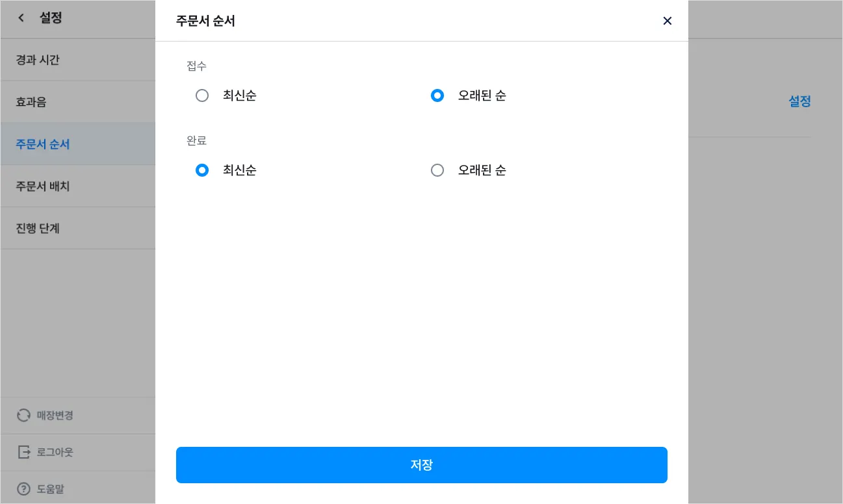Select 최신순 radio button under 완료

[202, 170]
